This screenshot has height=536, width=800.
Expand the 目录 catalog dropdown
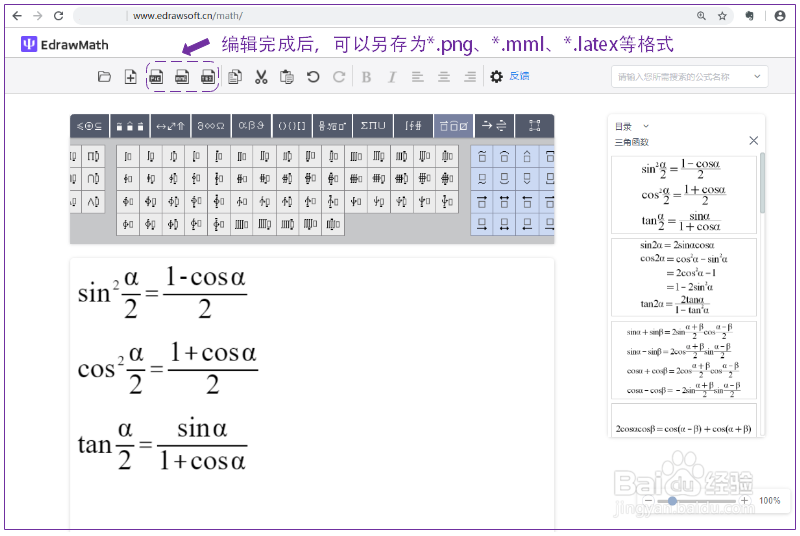[646, 126]
